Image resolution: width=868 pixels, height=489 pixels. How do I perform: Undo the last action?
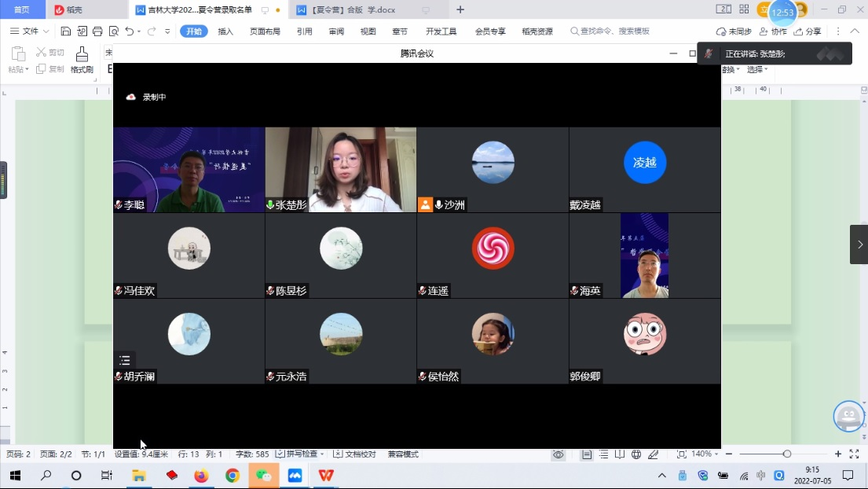point(130,31)
